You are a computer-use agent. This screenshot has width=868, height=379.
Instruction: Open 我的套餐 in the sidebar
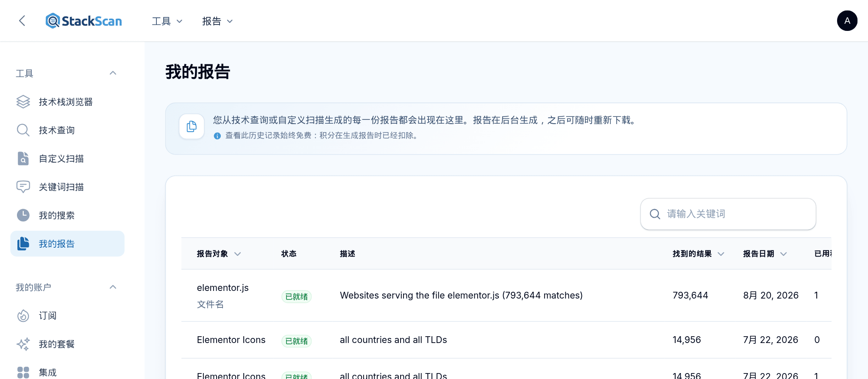click(x=67, y=344)
